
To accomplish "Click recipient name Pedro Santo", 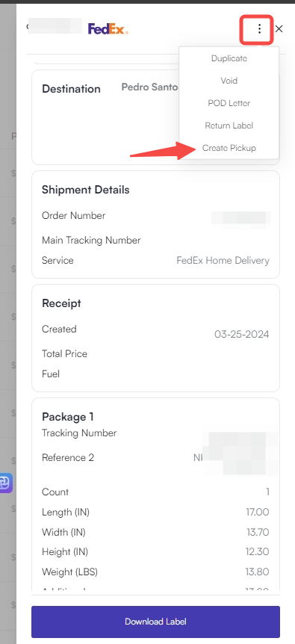I will tap(150, 87).
